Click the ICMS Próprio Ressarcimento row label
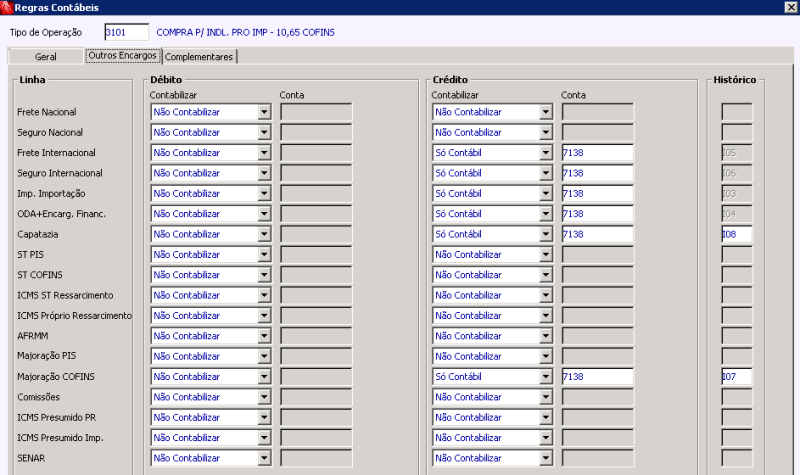Viewport: 800px width, 475px height. pos(74,316)
